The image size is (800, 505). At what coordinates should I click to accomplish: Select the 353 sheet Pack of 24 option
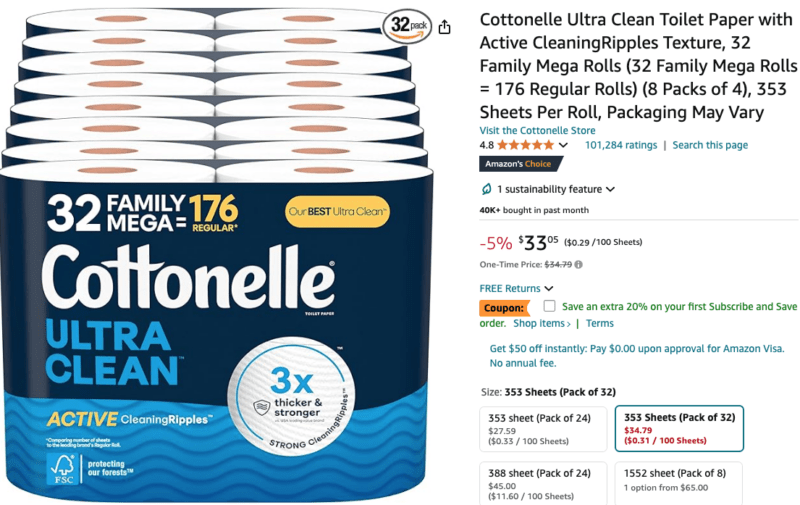click(543, 429)
